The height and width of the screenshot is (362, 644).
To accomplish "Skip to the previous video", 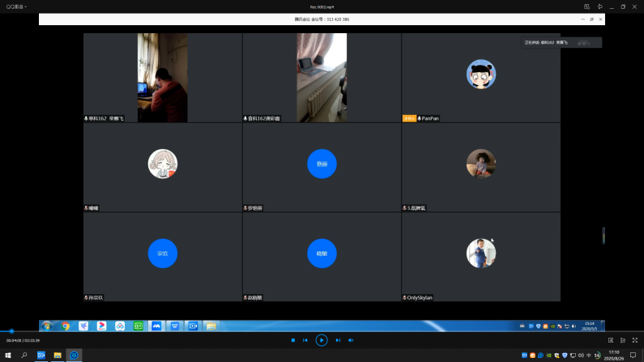I will 305,340.
